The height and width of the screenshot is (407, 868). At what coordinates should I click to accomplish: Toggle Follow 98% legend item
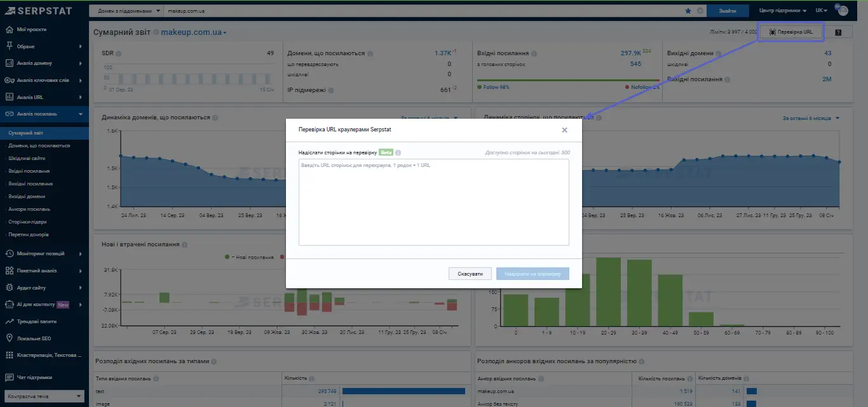point(493,87)
